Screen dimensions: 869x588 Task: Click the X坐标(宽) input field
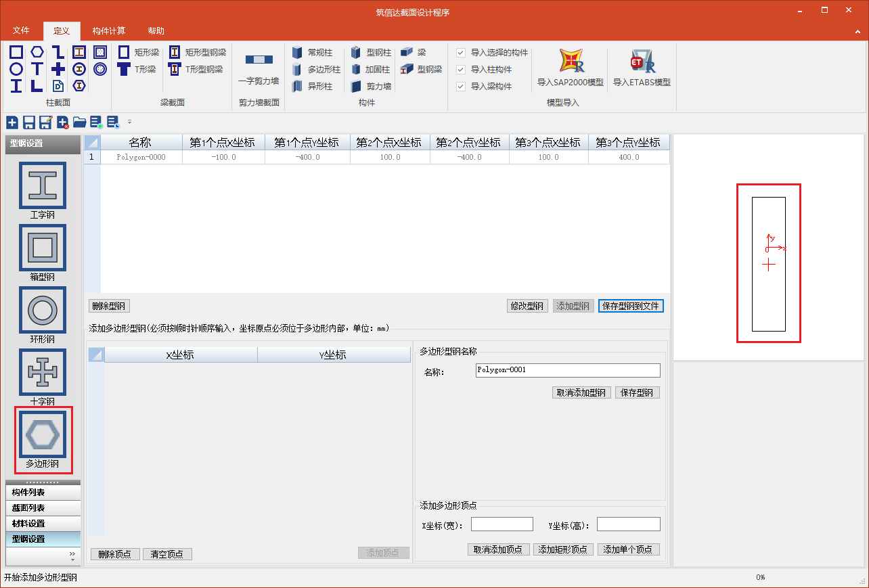click(x=502, y=524)
